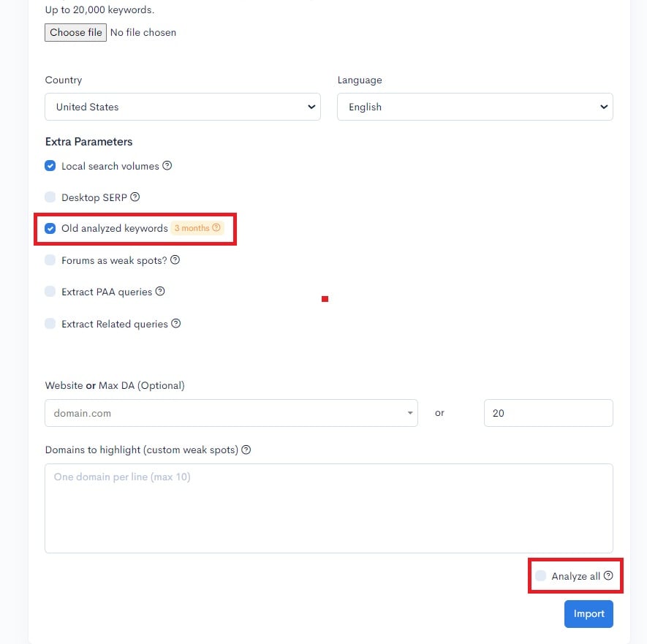Open the Country dropdown showing United States
This screenshot has width=647, height=644.
pos(182,107)
